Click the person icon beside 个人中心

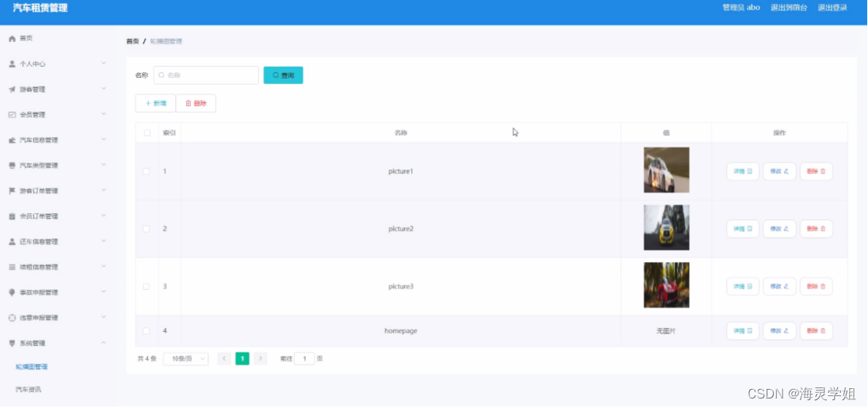click(x=12, y=64)
